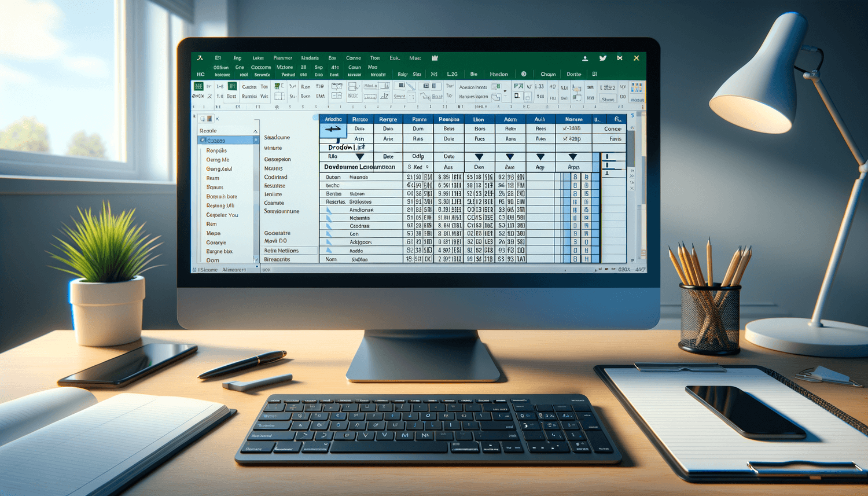Switch to the Handon tab

click(499, 75)
